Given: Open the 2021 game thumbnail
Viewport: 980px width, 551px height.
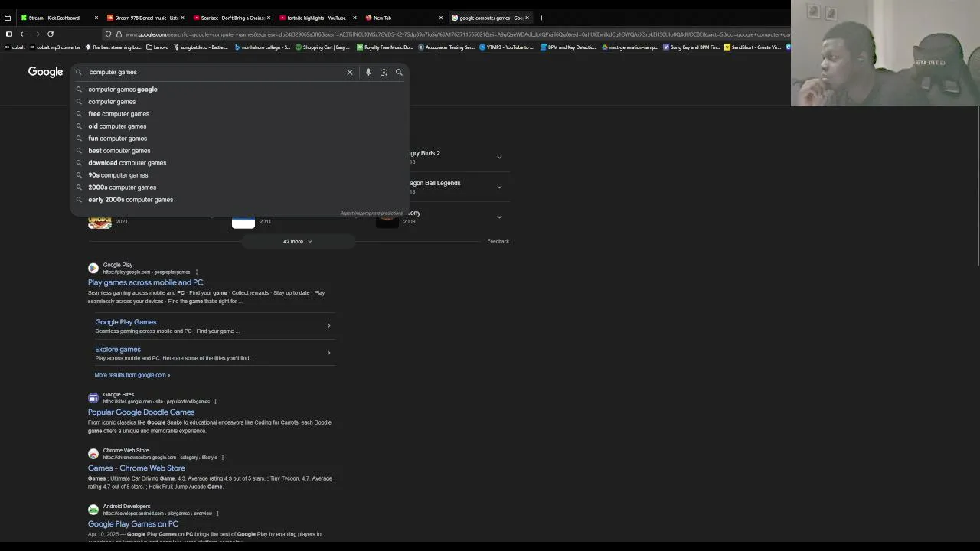Looking at the screenshot, I should pyautogui.click(x=100, y=222).
